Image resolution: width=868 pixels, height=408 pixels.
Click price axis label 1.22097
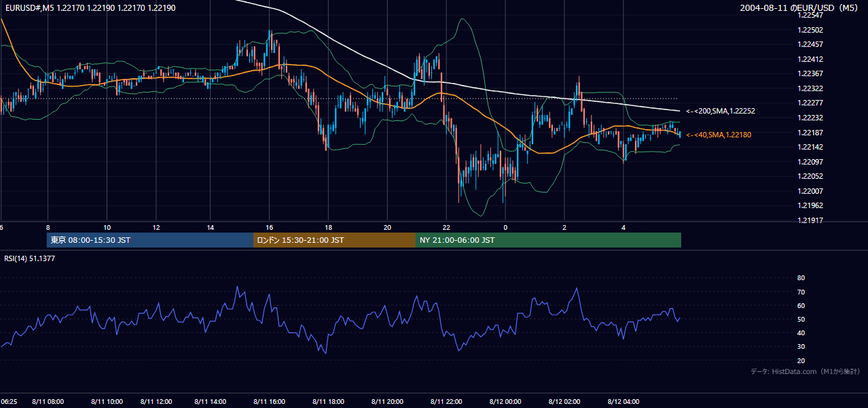click(810, 161)
